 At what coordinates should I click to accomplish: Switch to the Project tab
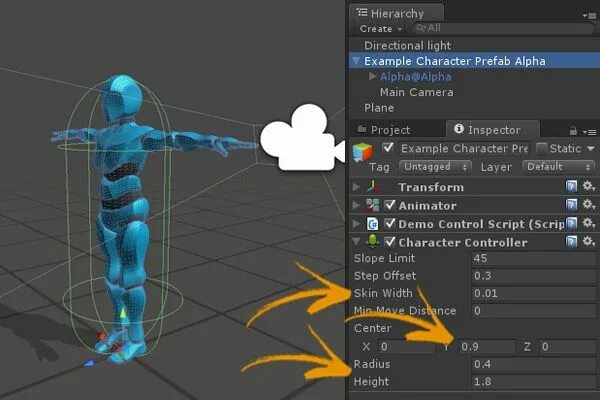(x=385, y=130)
